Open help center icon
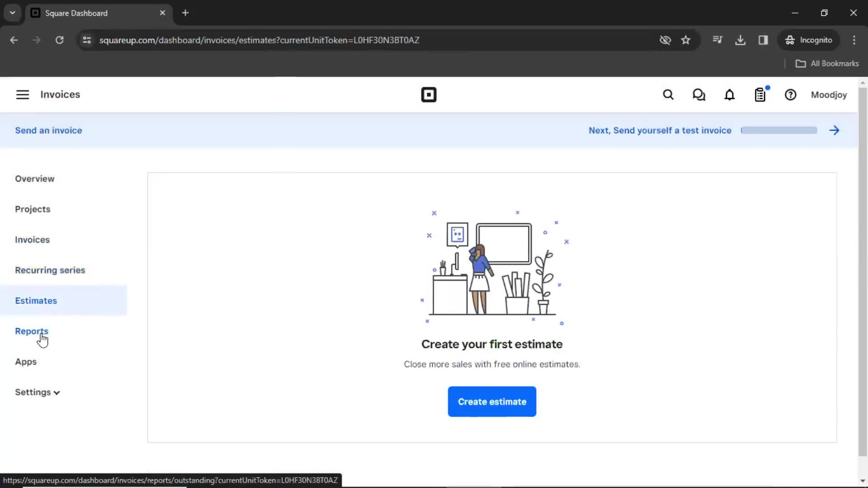The height and width of the screenshot is (488, 868). pos(791,95)
